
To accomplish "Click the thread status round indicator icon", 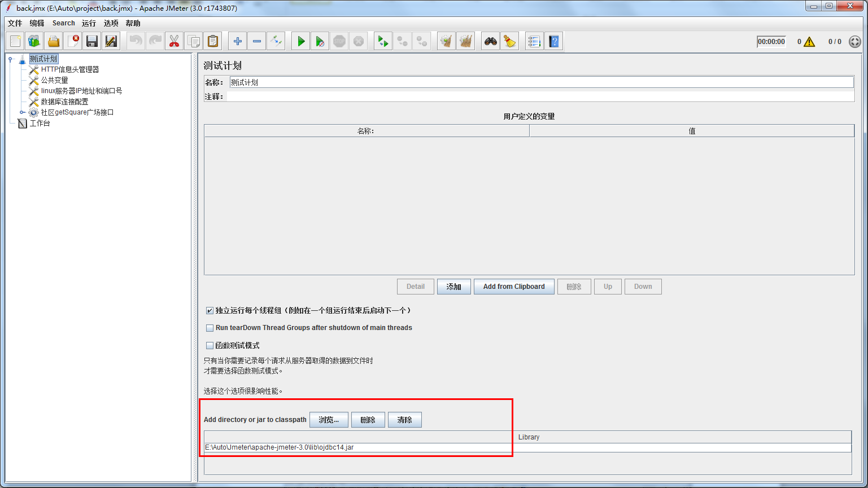I will [x=855, y=42].
